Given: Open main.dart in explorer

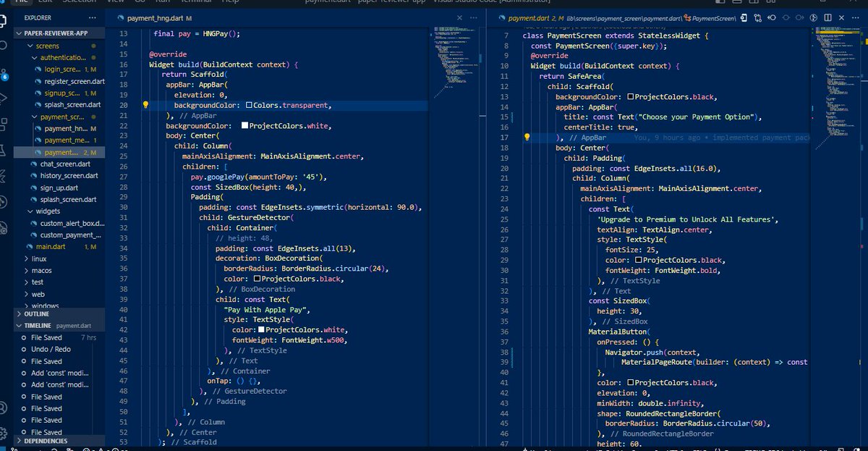Looking at the screenshot, I should (60, 247).
